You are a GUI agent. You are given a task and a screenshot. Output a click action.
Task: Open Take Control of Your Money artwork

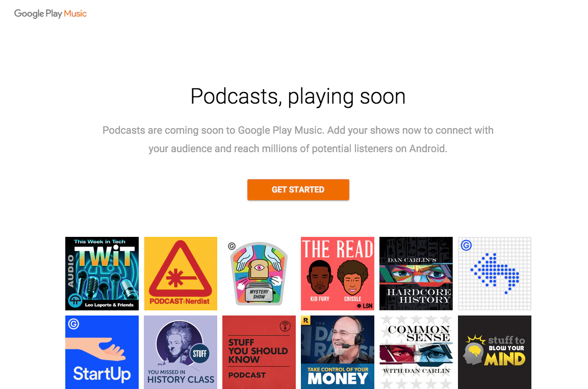coord(338,352)
